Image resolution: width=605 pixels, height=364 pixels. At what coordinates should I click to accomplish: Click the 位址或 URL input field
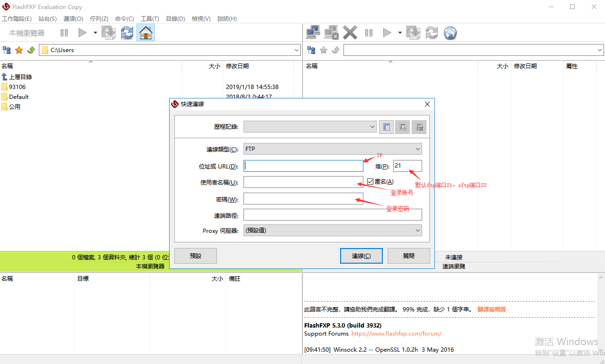[303, 166]
